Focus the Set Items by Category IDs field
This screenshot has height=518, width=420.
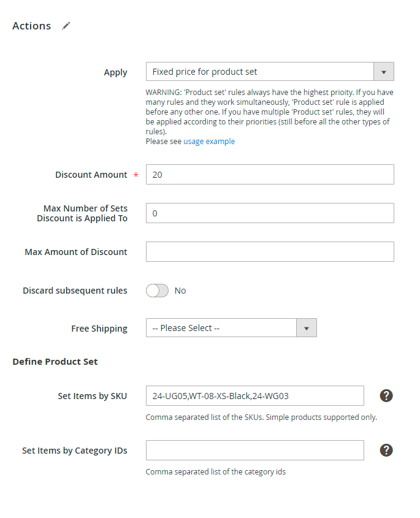tap(255, 451)
